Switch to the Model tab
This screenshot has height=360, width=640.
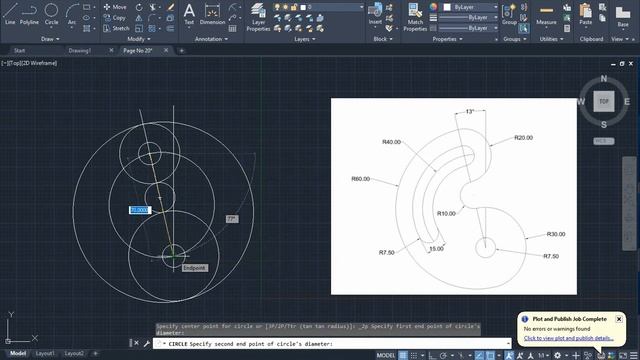pyautogui.click(x=18, y=353)
